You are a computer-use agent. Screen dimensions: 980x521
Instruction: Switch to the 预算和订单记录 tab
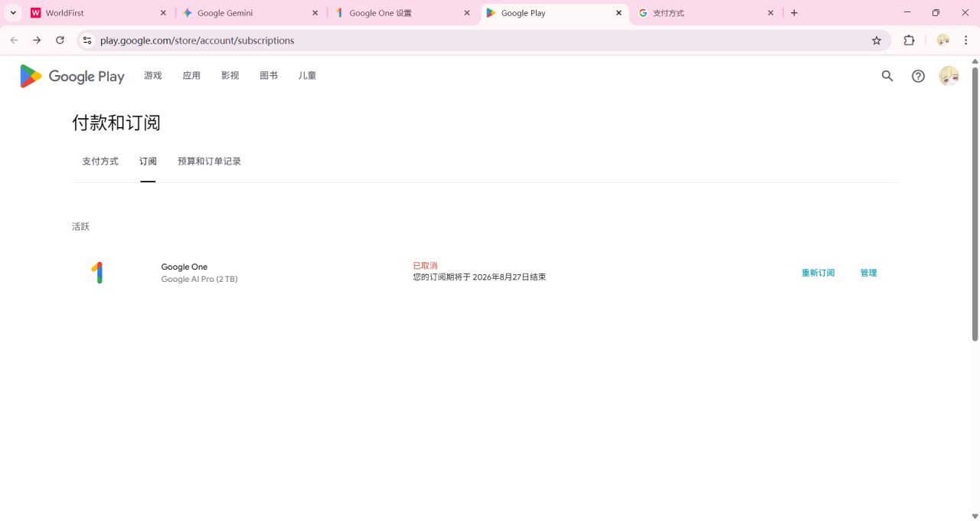point(209,162)
